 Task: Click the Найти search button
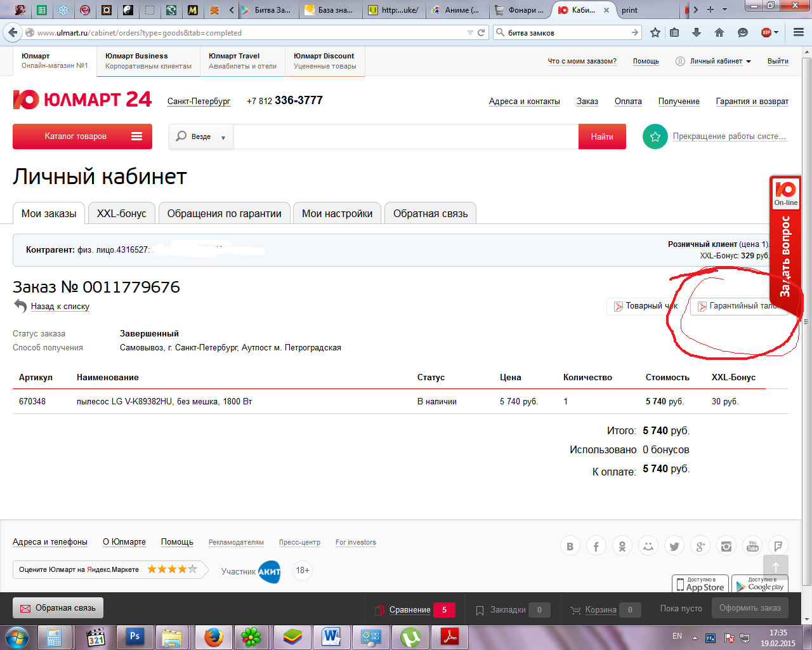[602, 136]
